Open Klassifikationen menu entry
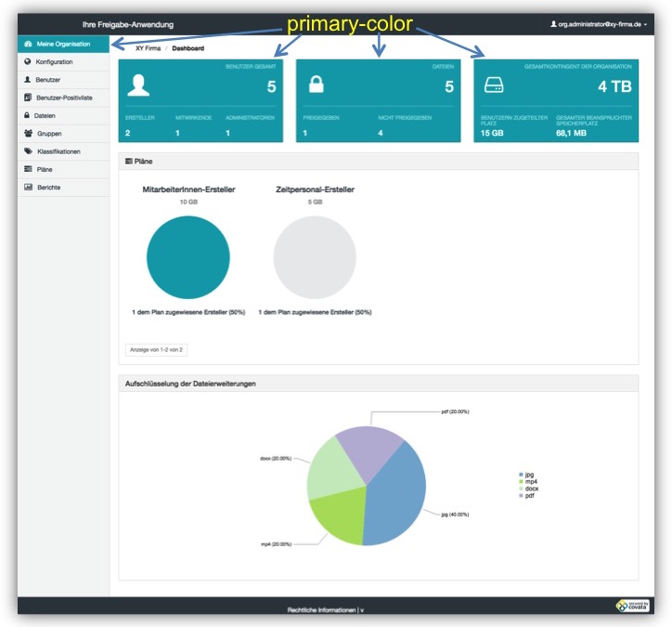Screen dimensions: 672x627 point(63,151)
